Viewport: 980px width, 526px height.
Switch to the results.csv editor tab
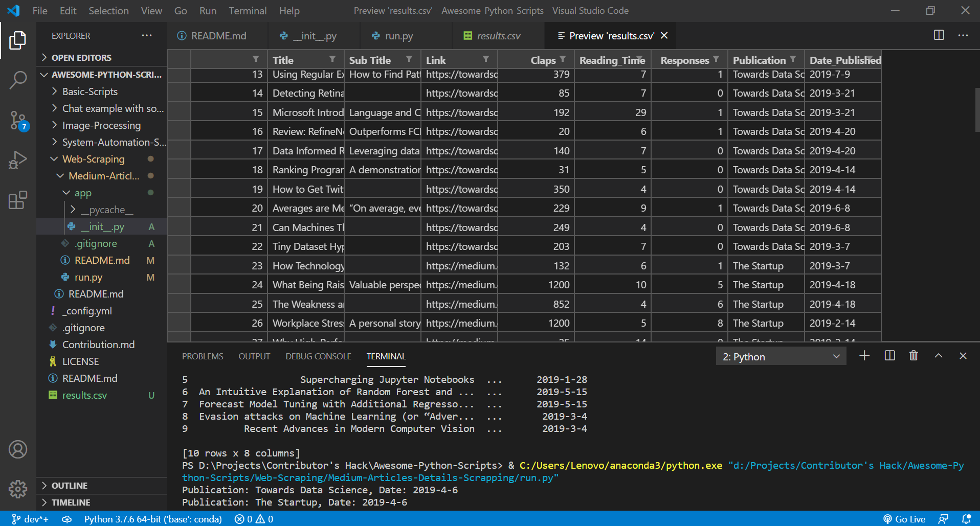[498, 36]
